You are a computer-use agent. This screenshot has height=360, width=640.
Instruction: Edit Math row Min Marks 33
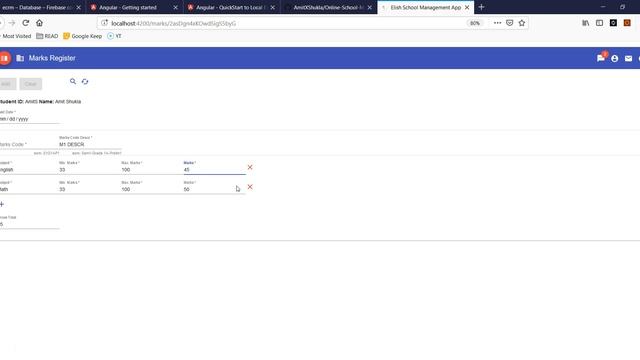90,189
